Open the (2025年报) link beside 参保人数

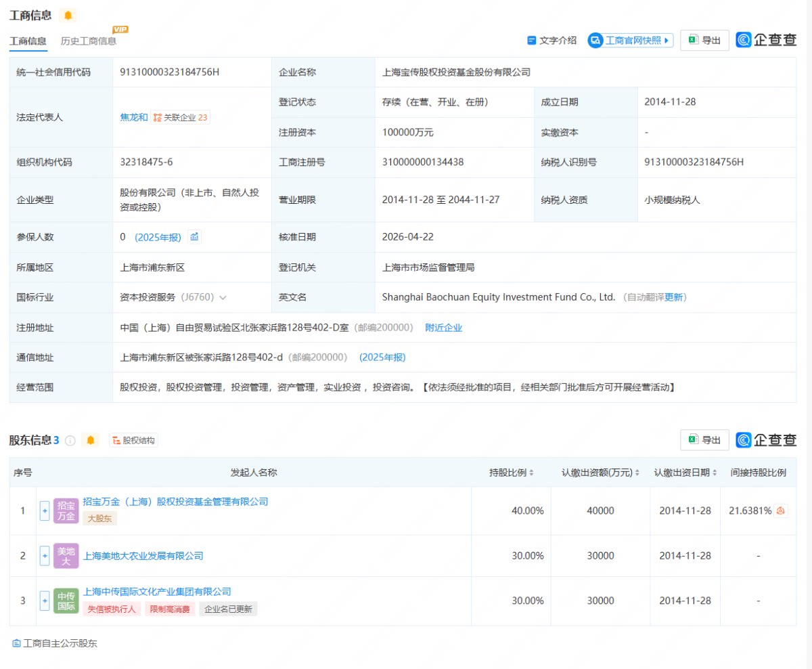pyautogui.click(x=158, y=237)
